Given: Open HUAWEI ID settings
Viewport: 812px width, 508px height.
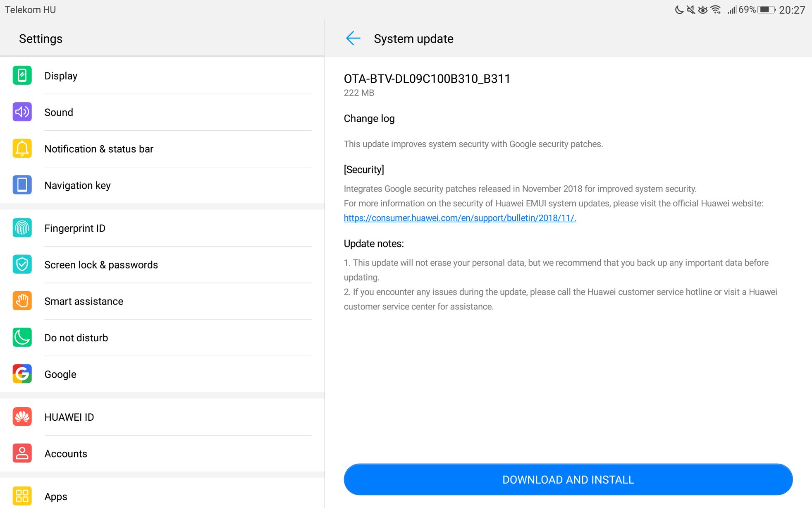Looking at the screenshot, I should pyautogui.click(x=162, y=417).
